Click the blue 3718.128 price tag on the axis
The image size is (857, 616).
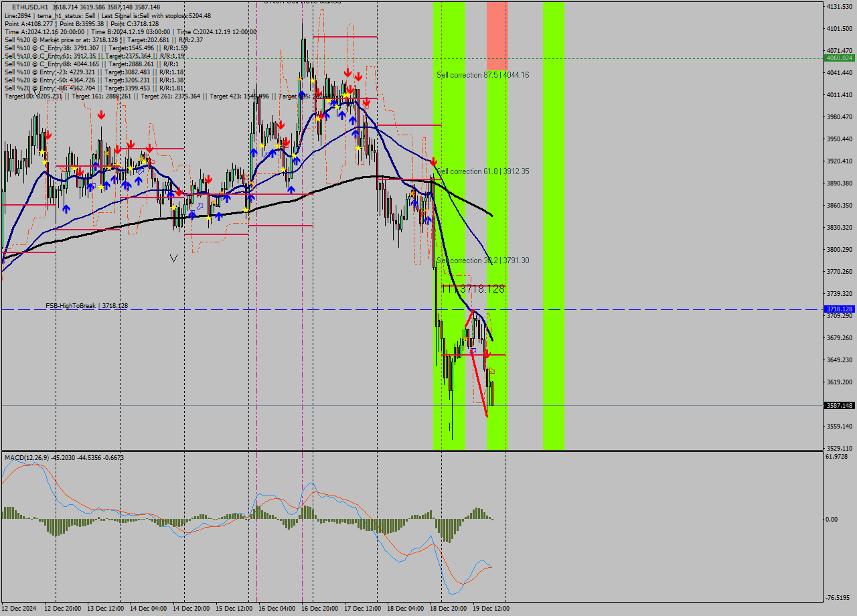pyautogui.click(x=839, y=309)
